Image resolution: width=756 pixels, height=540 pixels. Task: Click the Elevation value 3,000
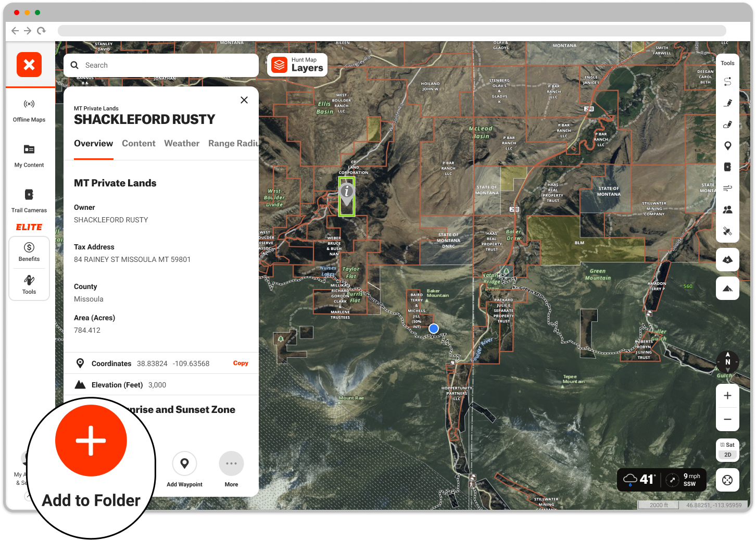[x=157, y=385]
